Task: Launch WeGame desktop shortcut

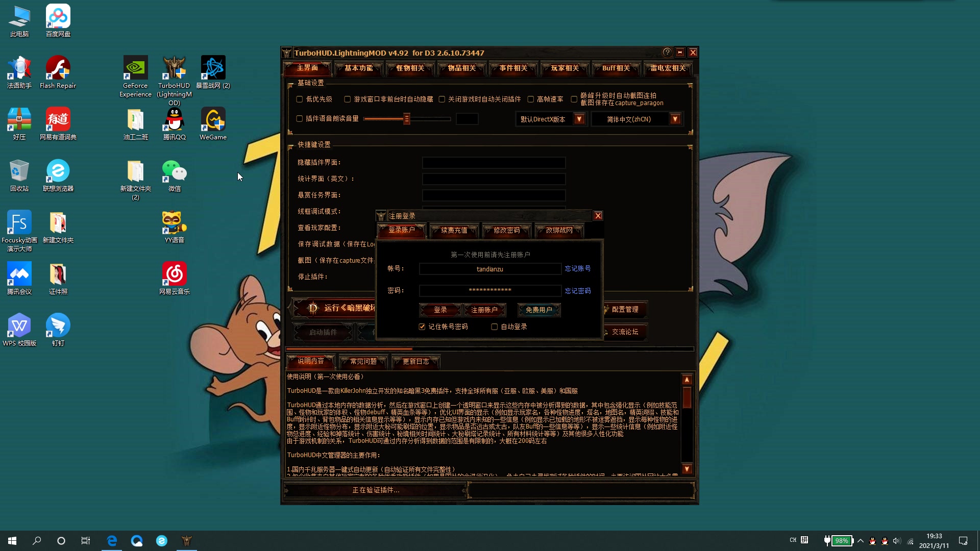Action: tap(213, 124)
